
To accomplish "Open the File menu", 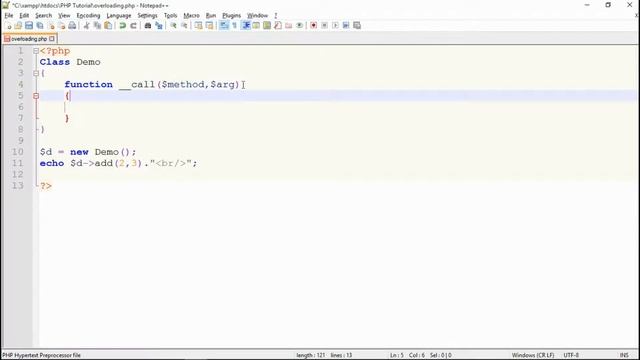I will (x=9, y=16).
